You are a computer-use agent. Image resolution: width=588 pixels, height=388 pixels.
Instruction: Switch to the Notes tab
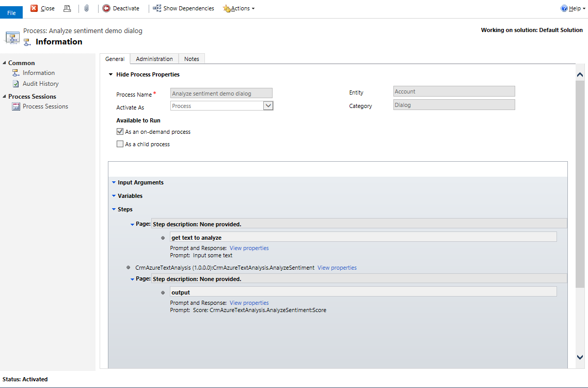[192, 59]
